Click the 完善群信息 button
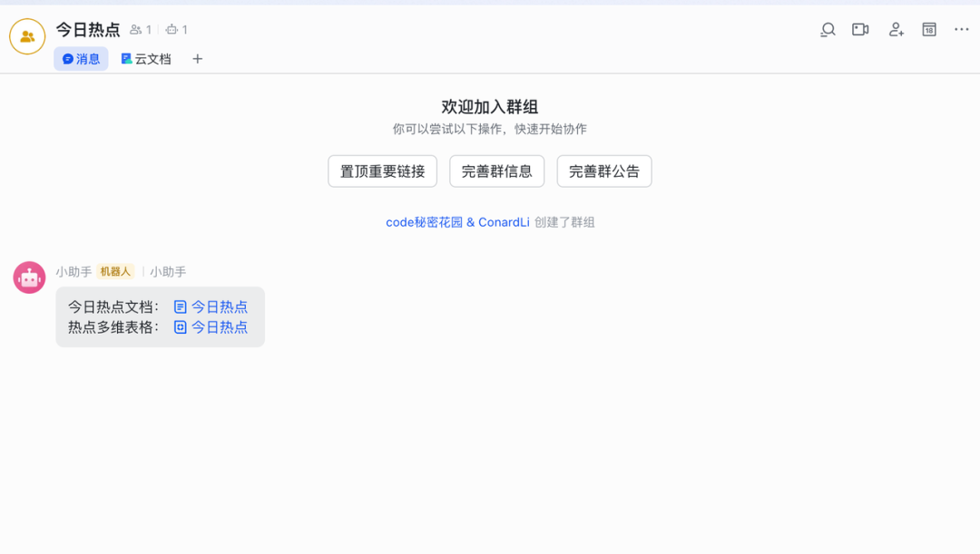The image size is (980, 554). (496, 170)
